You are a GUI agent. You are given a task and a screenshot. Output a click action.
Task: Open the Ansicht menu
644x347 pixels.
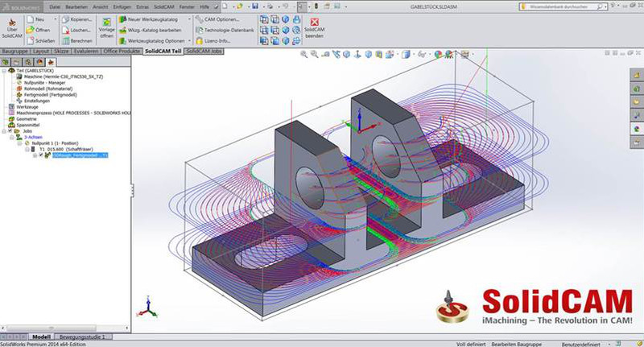[100, 7]
